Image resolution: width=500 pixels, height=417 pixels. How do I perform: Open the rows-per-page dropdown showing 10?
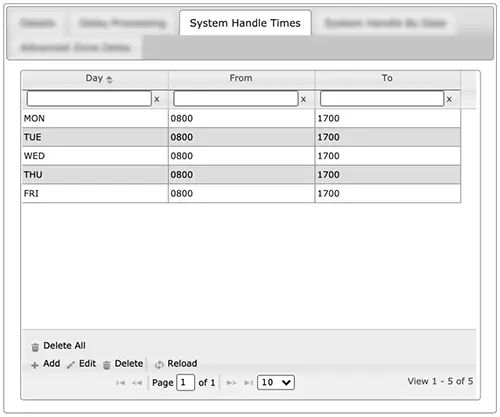[x=276, y=383]
